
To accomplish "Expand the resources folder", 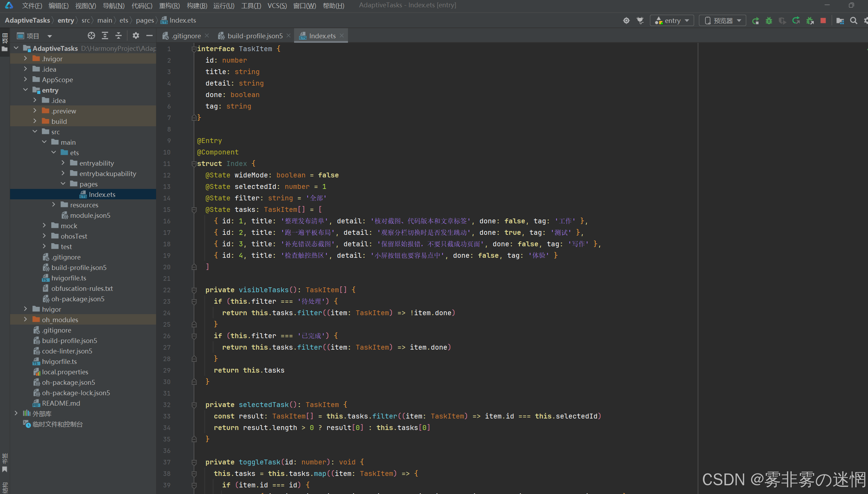I will (54, 205).
